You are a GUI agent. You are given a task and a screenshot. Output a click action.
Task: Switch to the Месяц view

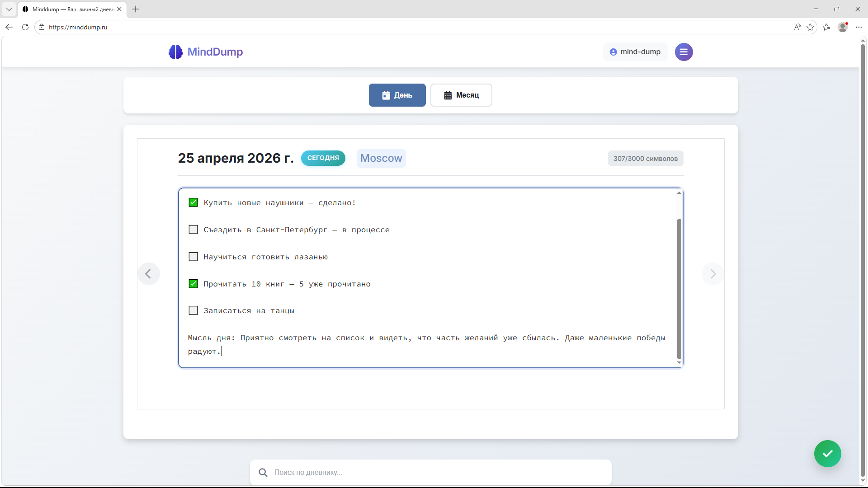point(461,95)
